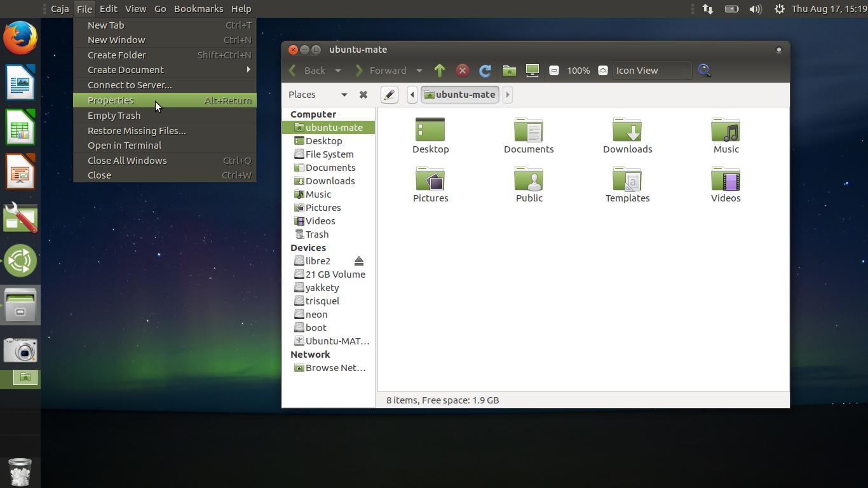
Task: Close the Places side pane
Action: pyautogui.click(x=363, y=95)
